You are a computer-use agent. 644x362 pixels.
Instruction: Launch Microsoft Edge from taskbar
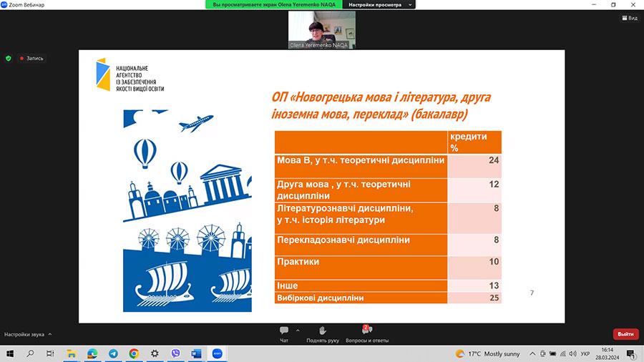tap(92, 353)
